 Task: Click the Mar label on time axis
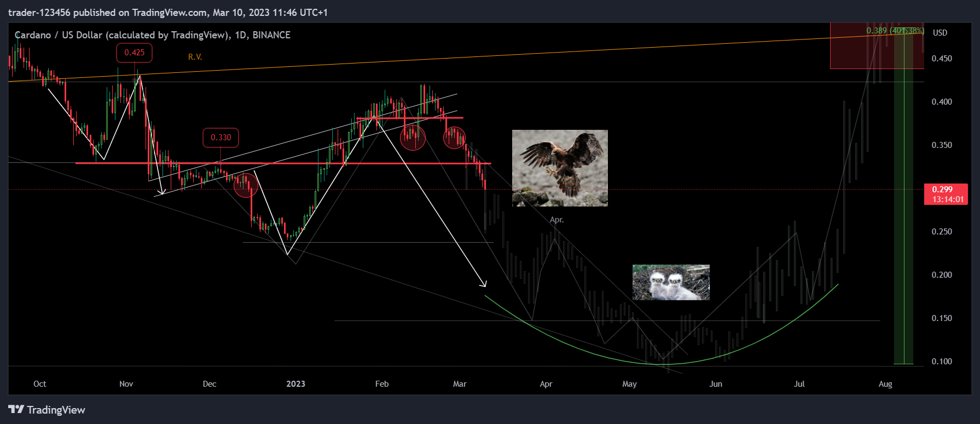pos(460,384)
